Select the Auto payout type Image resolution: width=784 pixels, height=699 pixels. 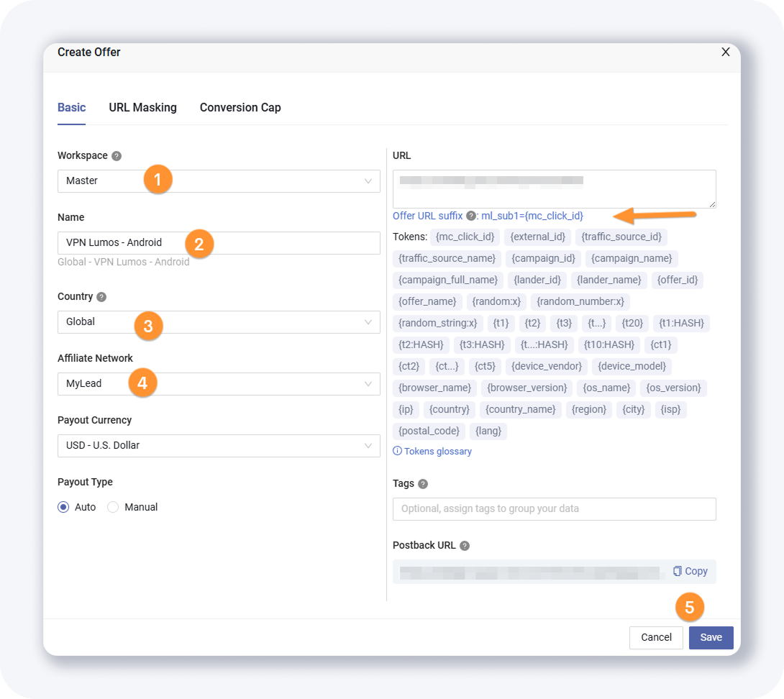pos(63,507)
